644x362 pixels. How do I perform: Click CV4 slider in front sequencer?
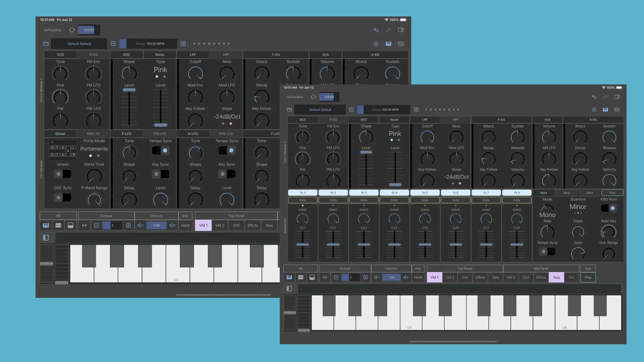click(394, 244)
